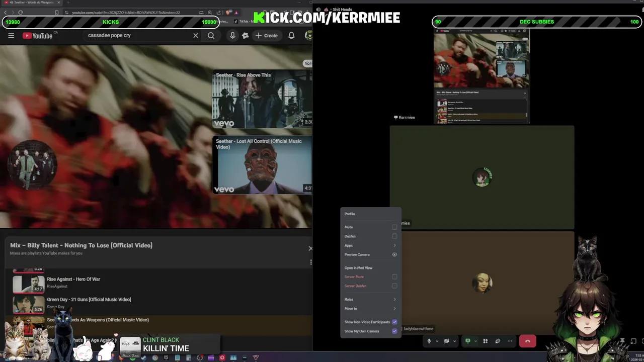Open the browser zoom magnifier icon
The height and width of the screenshot is (362, 644).
pos(210,12)
